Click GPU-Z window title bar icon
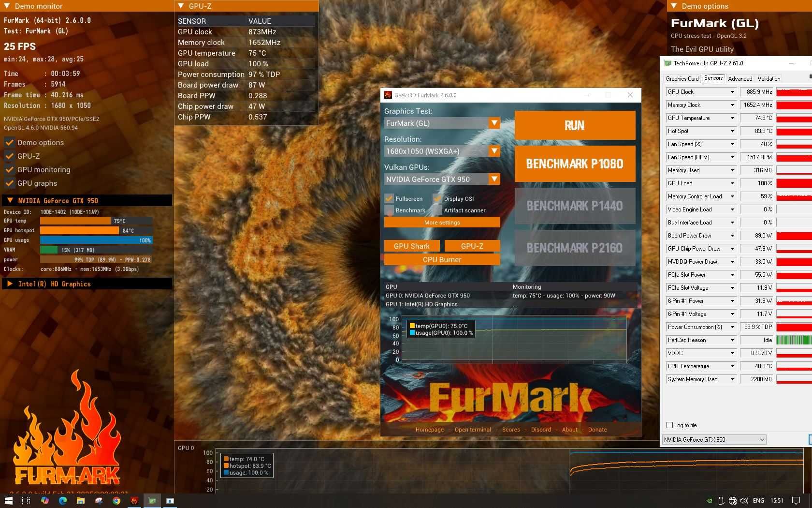This screenshot has width=812, height=508. click(667, 63)
